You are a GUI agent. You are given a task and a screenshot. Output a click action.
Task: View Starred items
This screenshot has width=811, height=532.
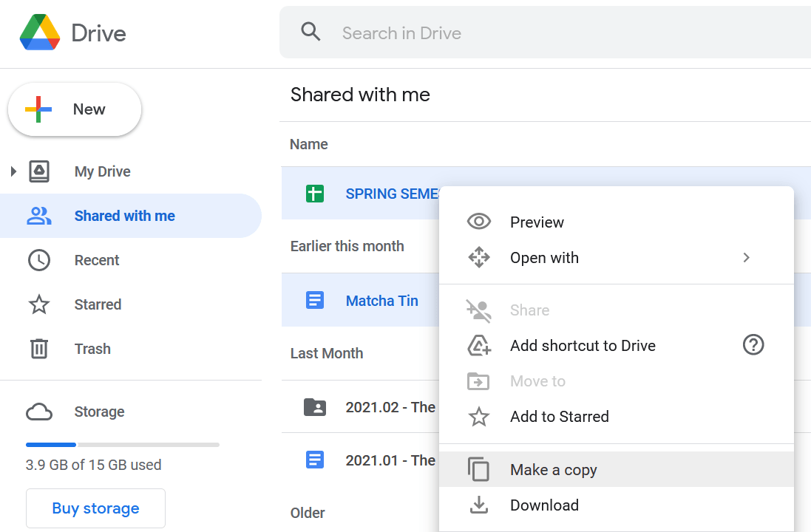[98, 304]
